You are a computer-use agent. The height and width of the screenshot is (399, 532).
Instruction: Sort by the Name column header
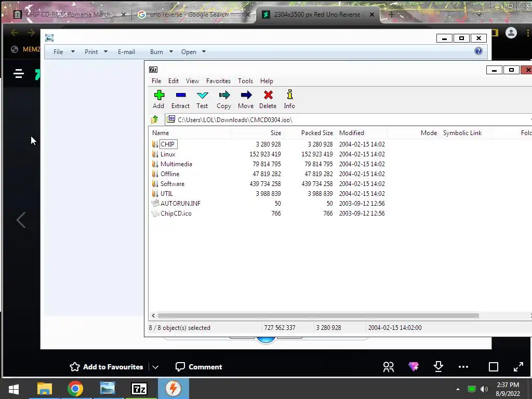pyautogui.click(x=190, y=132)
